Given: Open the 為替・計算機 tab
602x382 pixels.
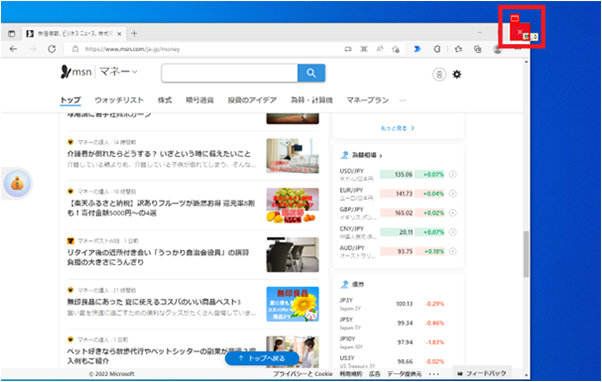Looking at the screenshot, I should point(312,100).
